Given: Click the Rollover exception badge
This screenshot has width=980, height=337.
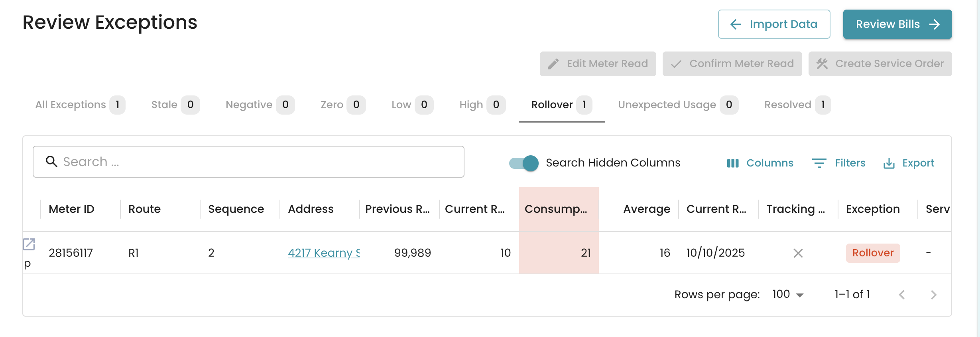Looking at the screenshot, I should pos(873,253).
